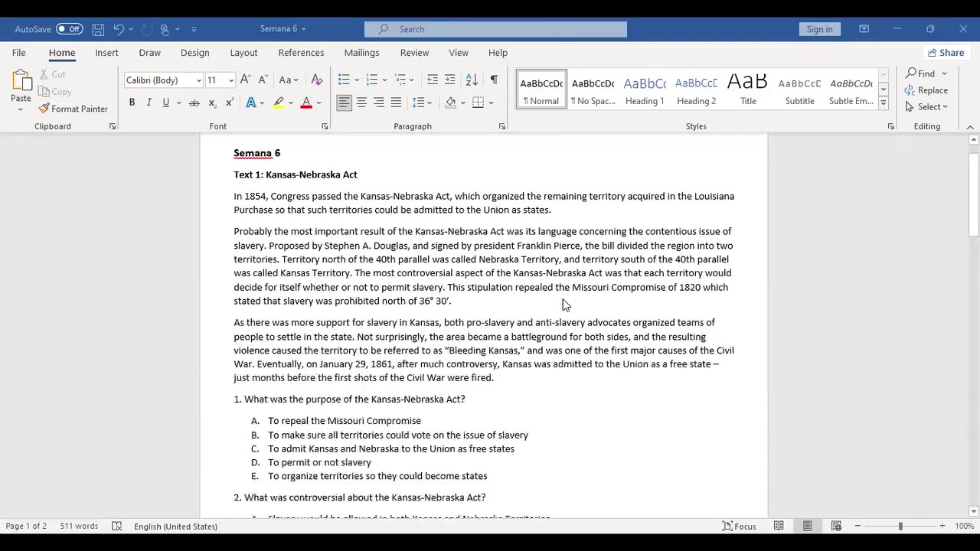This screenshot has height=551, width=980.
Task: Apply the Heading 1 style
Action: (645, 90)
